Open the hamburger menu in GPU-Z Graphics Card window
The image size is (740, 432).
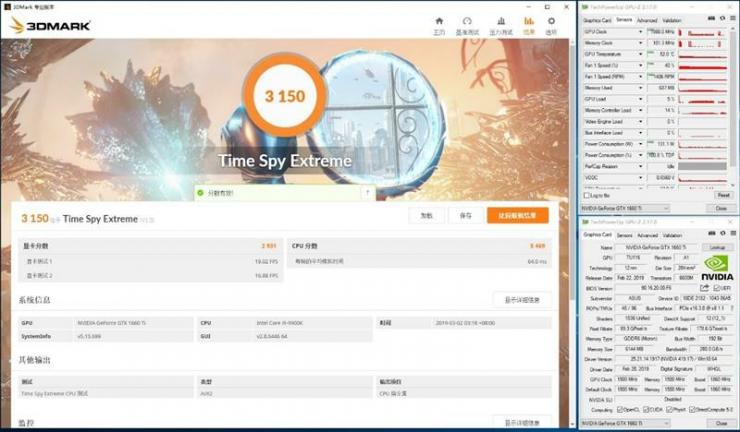pyautogui.click(x=733, y=233)
